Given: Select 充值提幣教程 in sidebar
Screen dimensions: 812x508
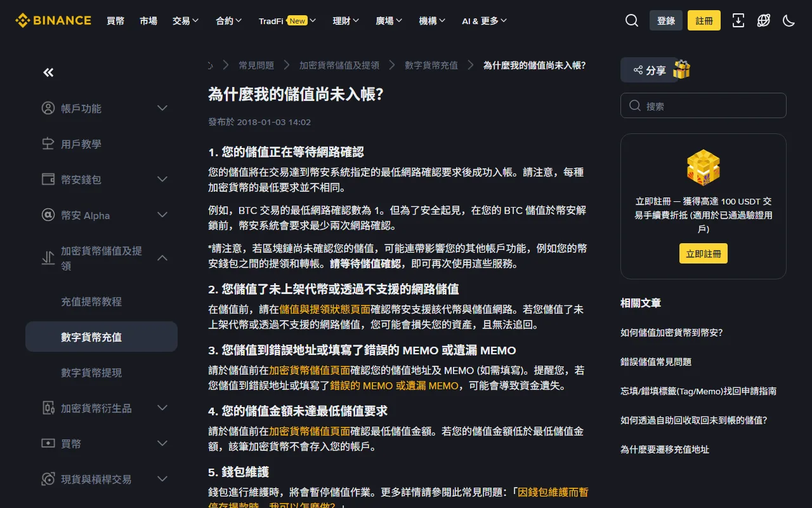Looking at the screenshot, I should coord(91,302).
